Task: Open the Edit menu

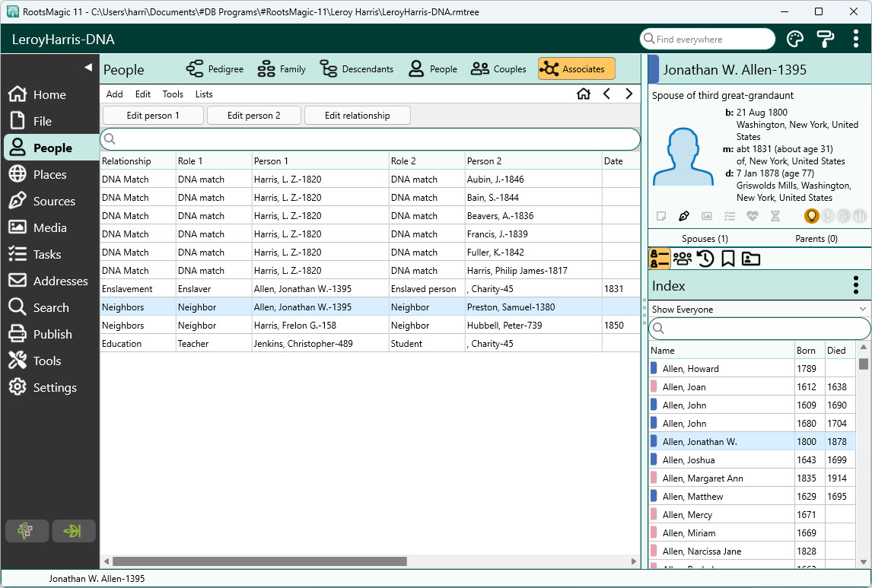Action: pyautogui.click(x=143, y=94)
